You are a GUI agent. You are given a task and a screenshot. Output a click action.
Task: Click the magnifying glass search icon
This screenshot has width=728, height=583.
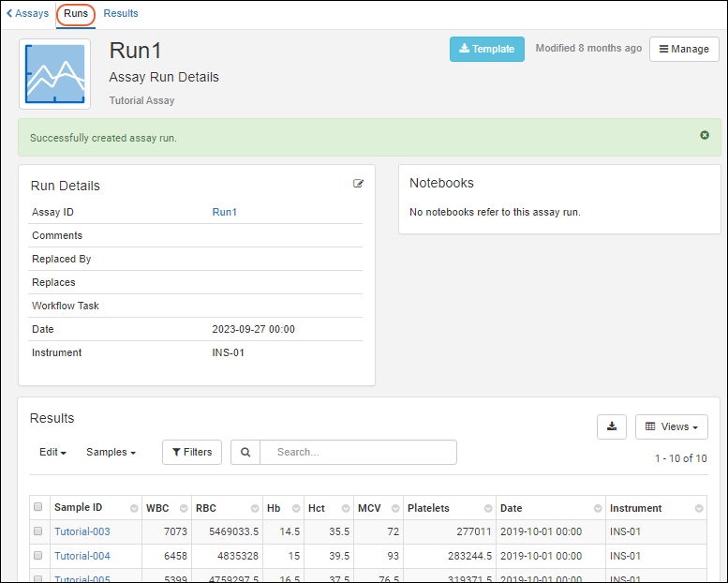tap(245, 452)
